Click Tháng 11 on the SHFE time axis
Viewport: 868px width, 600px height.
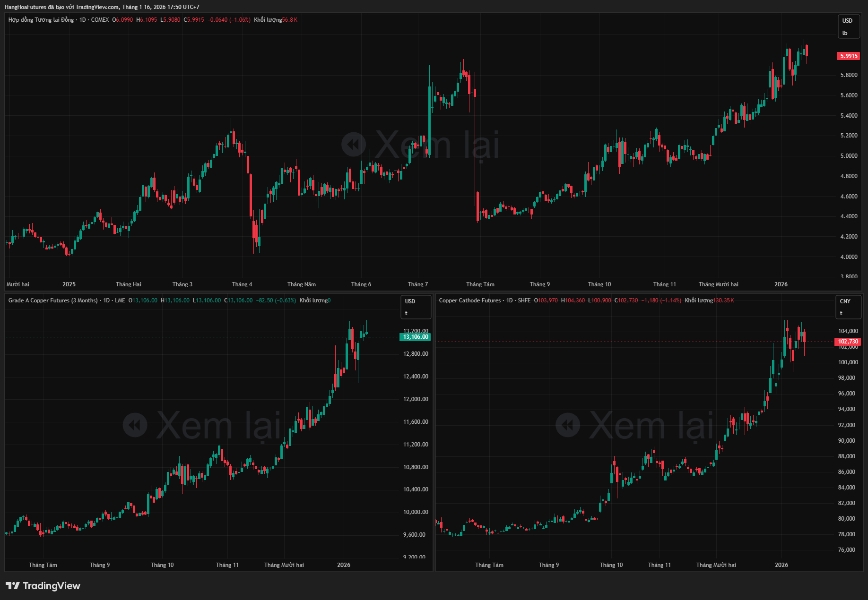(659, 565)
